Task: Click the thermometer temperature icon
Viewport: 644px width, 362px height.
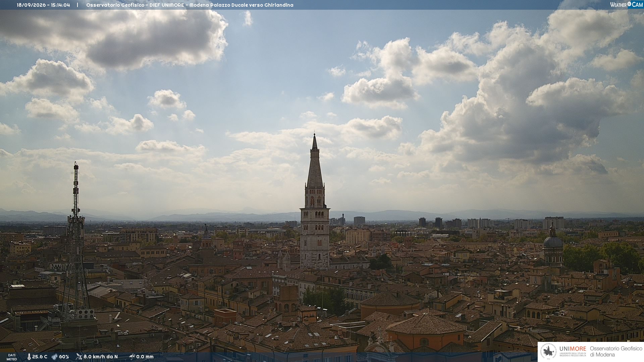Action: click(29, 357)
